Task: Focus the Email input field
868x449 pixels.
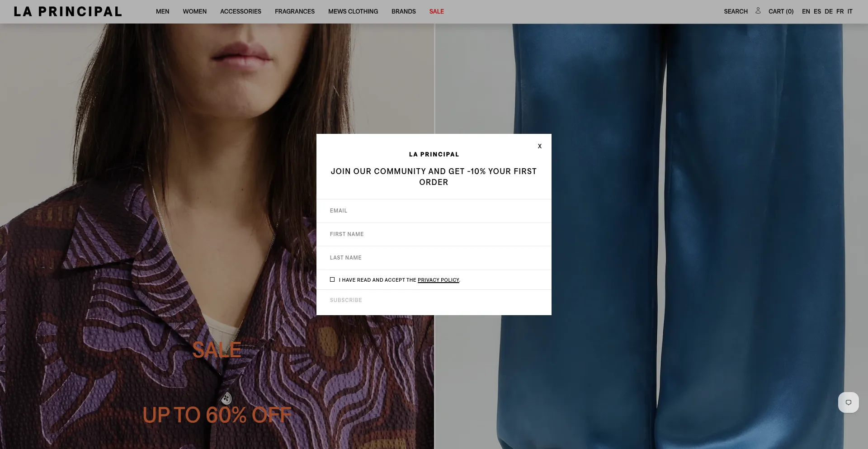Action: (x=434, y=211)
